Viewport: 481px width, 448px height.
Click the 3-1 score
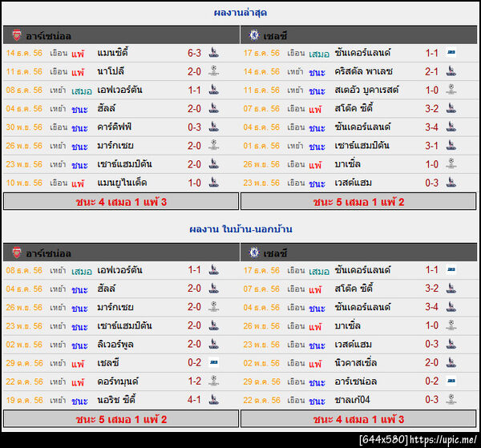tap(431, 146)
